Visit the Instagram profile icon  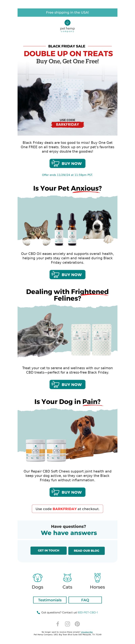[x=67, y=624]
